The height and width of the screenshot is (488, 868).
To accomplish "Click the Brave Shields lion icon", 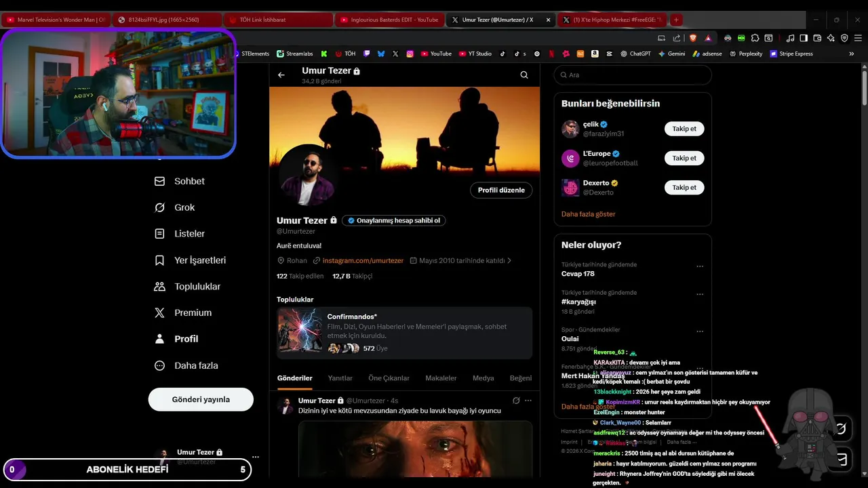I will [x=693, y=38].
